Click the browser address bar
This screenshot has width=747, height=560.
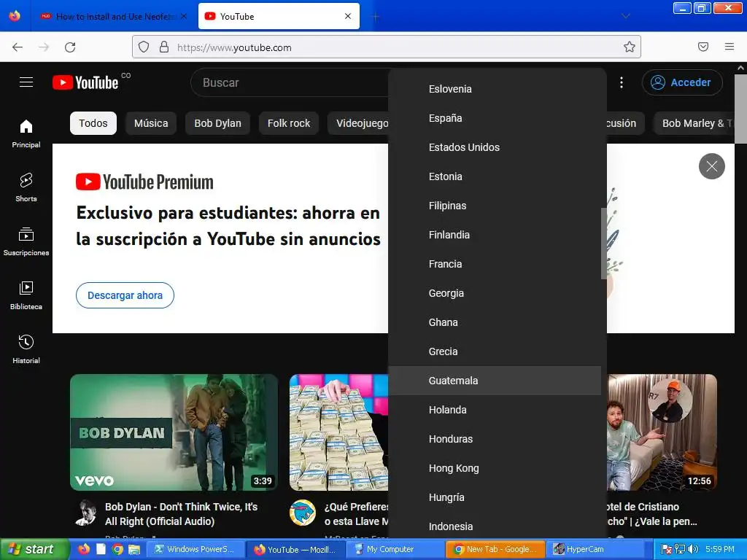point(386,47)
